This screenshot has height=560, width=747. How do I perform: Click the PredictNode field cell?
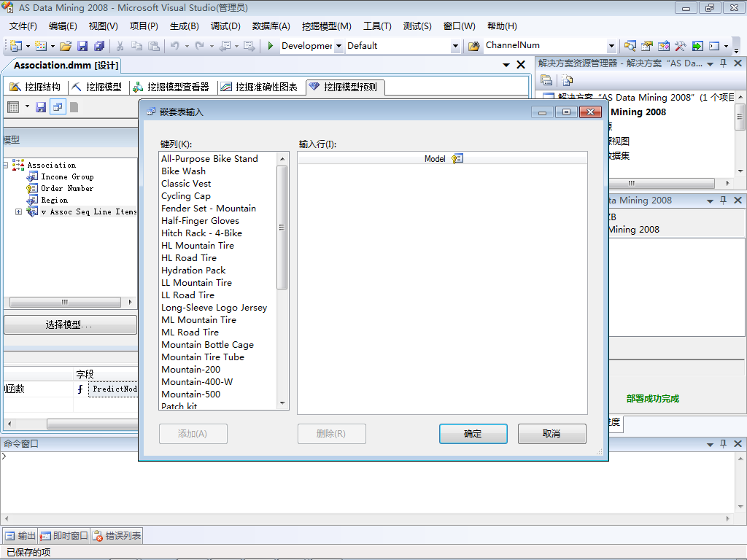tap(115, 389)
